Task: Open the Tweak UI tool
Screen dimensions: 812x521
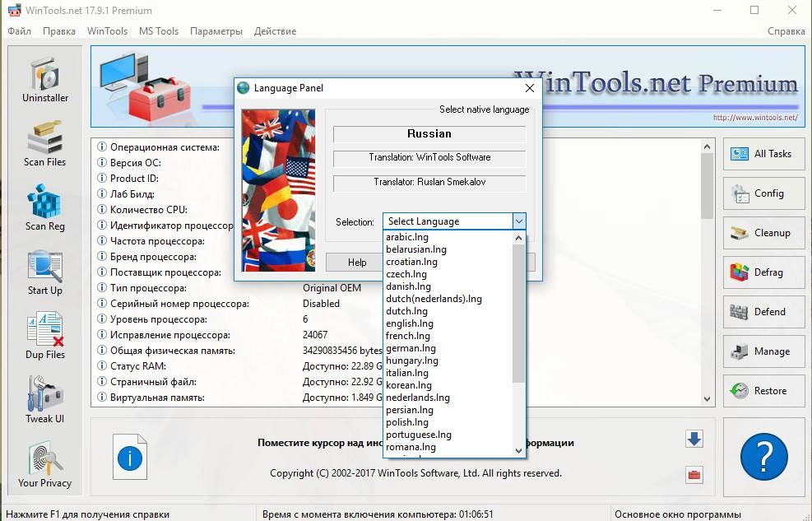Action: [x=45, y=400]
